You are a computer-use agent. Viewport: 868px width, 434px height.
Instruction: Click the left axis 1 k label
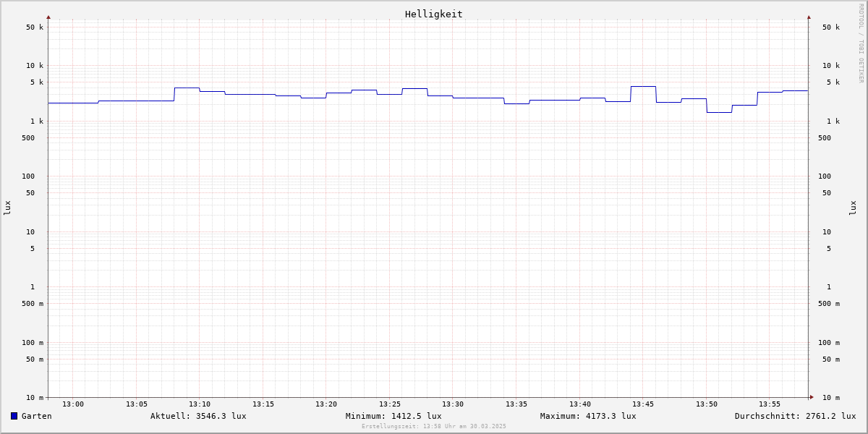37,122
